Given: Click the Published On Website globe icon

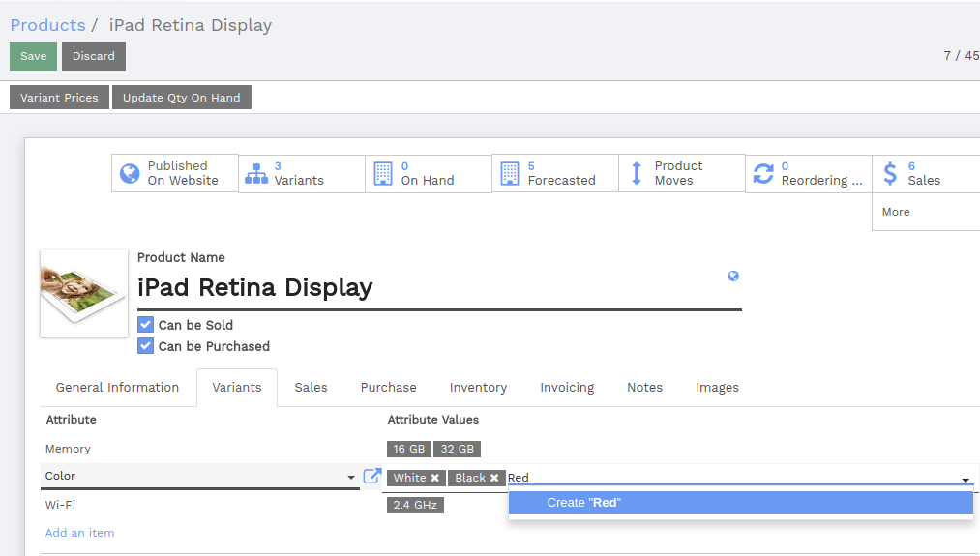Looking at the screenshot, I should tap(130, 173).
